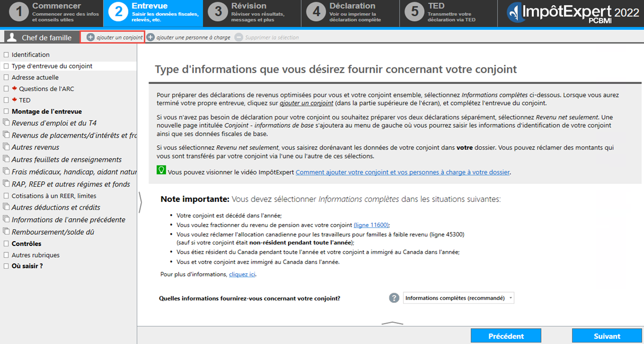The height and width of the screenshot is (344, 644).
Task: Switch to the TED transmission tab
Action: 448,13
